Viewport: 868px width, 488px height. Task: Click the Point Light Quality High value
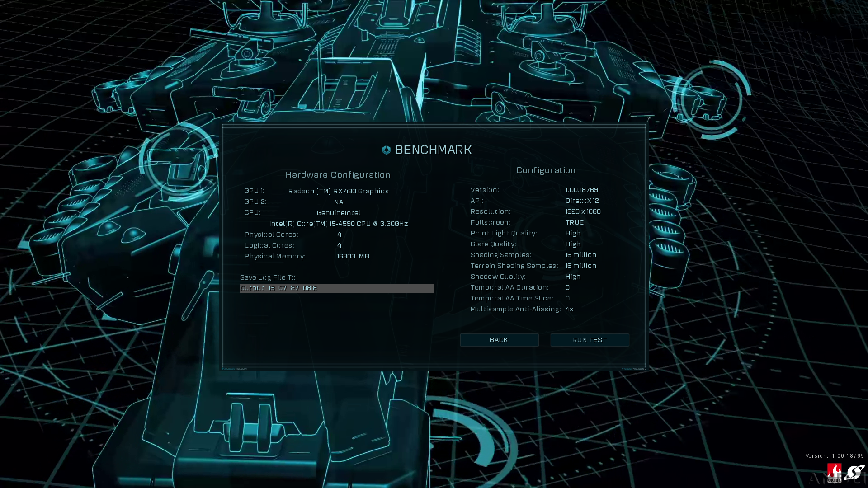coord(573,233)
